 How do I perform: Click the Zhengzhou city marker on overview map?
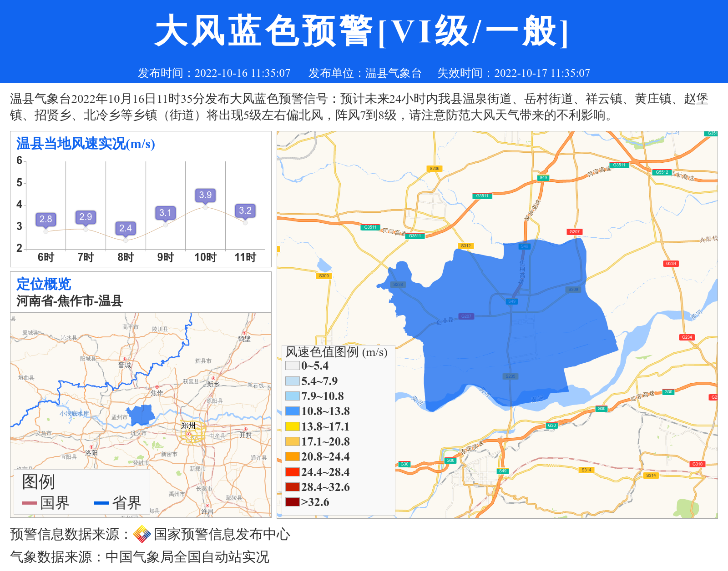point(188,434)
